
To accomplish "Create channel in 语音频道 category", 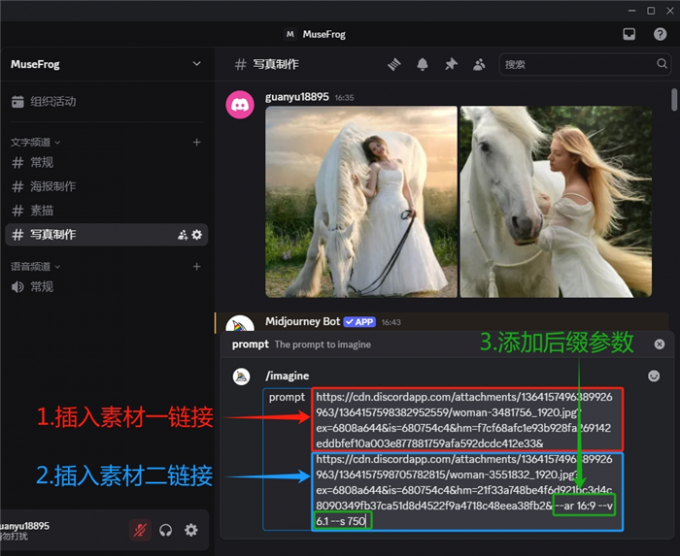I will (x=196, y=266).
